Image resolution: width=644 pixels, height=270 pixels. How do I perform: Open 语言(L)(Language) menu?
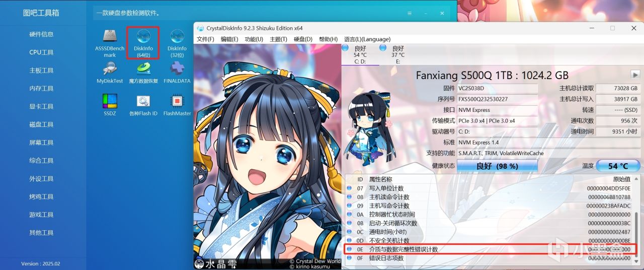pyautogui.click(x=367, y=39)
